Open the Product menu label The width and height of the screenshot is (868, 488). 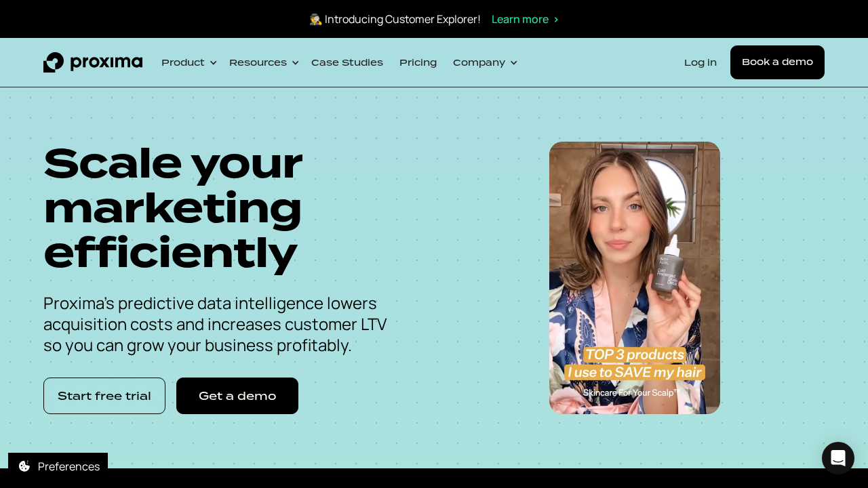pos(183,62)
